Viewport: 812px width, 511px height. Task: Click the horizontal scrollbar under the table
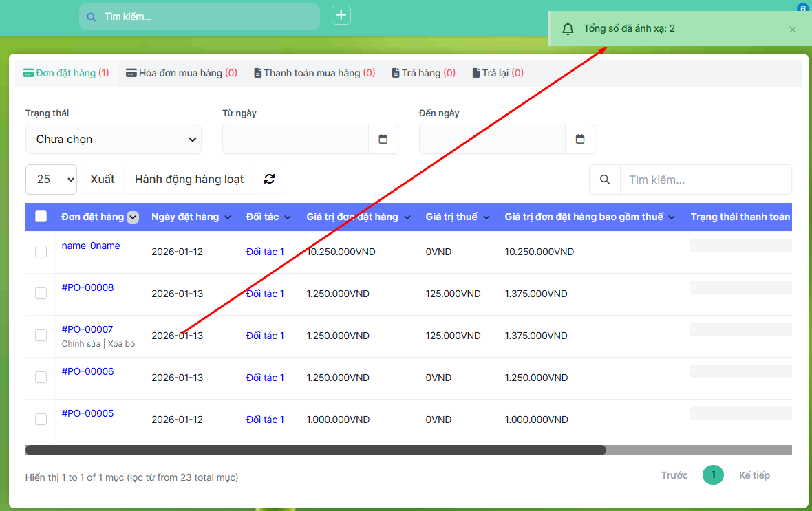[x=316, y=450]
